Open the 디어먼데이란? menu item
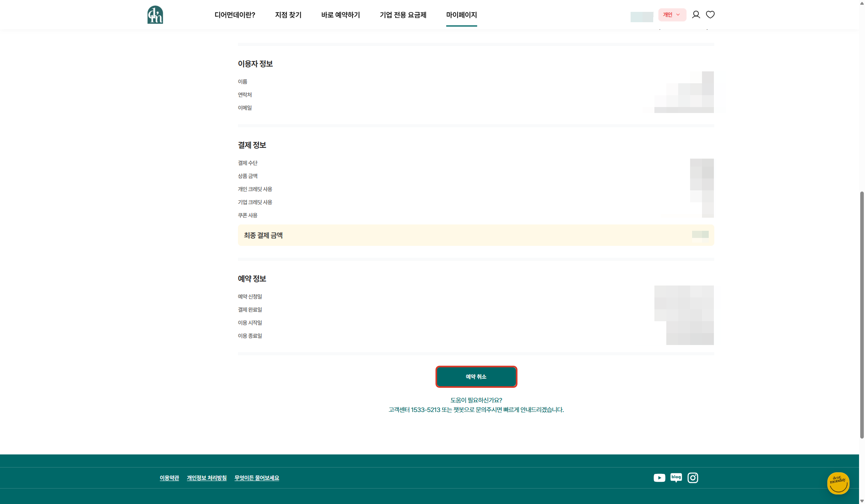The image size is (865, 504). pos(235,15)
